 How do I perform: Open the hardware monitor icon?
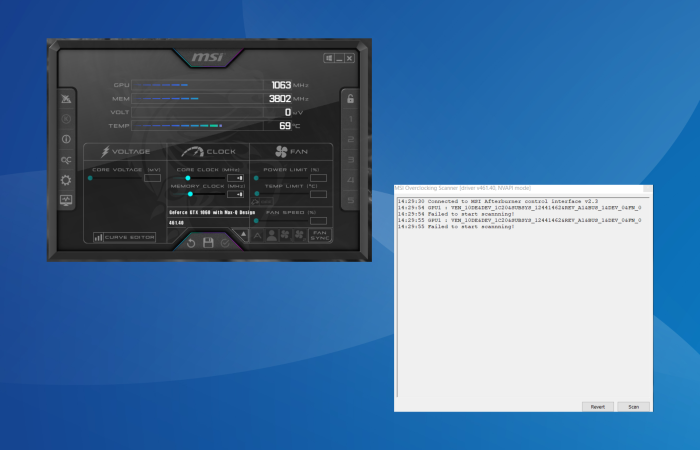click(x=66, y=200)
